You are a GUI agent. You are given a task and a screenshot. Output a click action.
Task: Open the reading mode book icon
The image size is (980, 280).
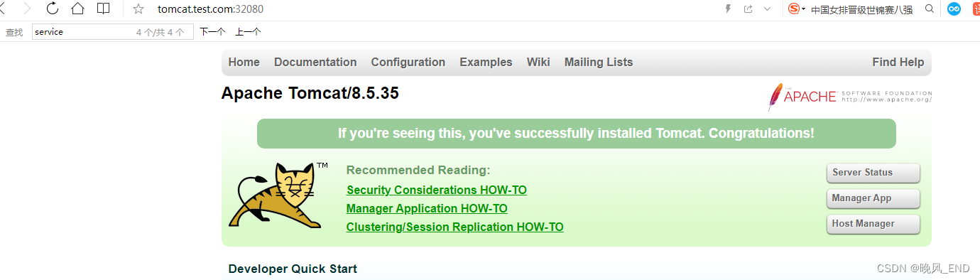[x=104, y=9]
